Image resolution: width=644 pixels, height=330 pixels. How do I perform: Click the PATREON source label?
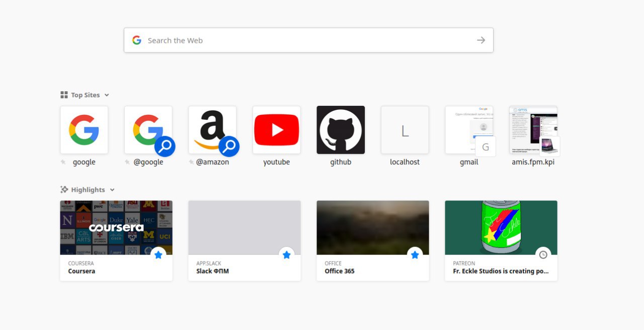click(x=464, y=263)
